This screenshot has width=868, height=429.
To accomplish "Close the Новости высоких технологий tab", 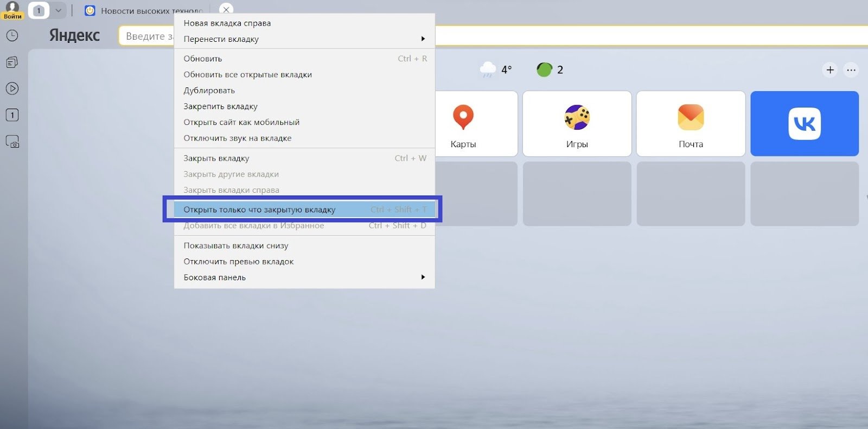I will pos(226,10).
